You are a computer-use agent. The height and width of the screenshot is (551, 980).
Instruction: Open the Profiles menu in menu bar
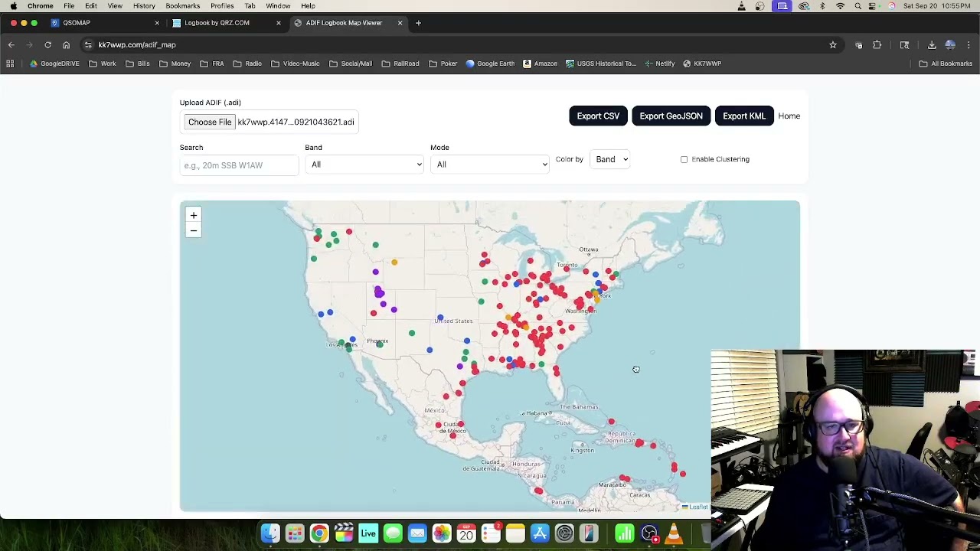pos(222,6)
